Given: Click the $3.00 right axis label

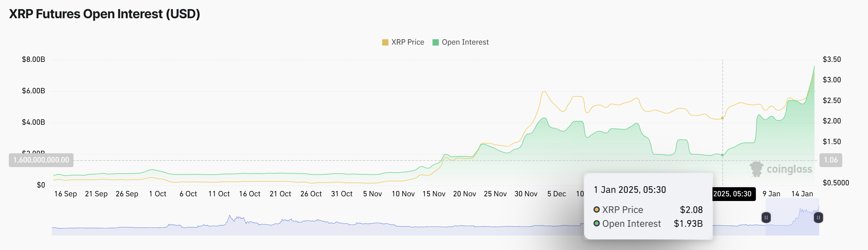Looking at the screenshot, I should [x=832, y=80].
